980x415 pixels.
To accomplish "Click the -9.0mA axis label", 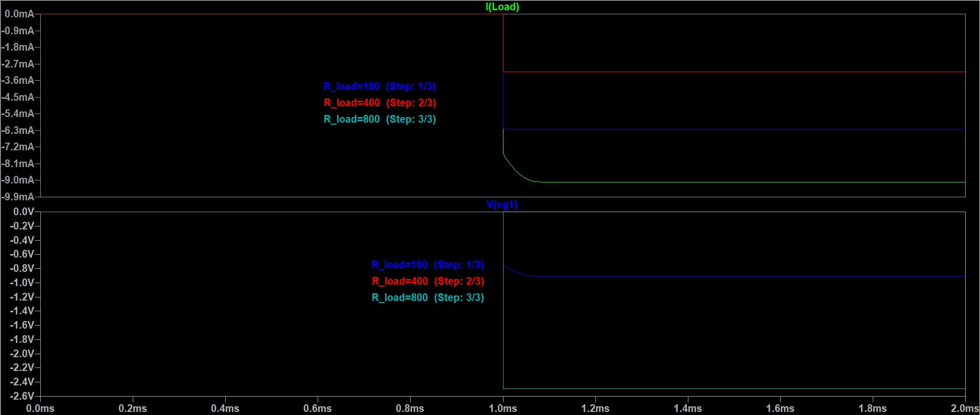I will click(18, 180).
